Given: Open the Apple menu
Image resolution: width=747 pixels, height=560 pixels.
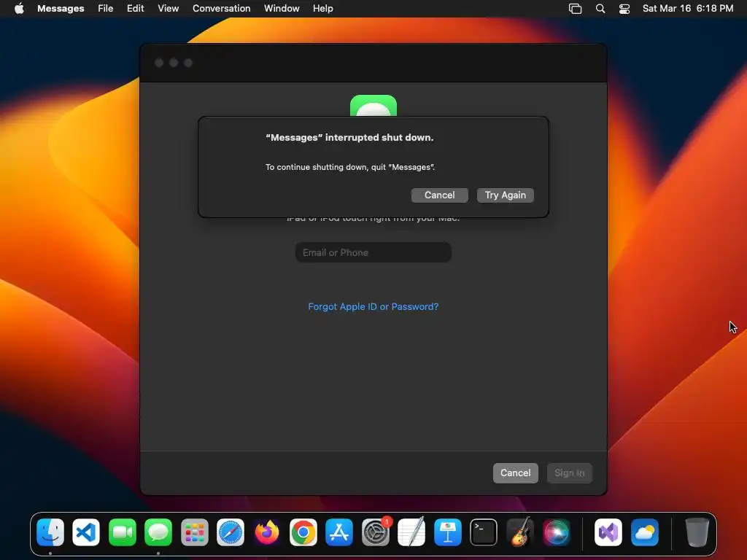Looking at the screenshot, I should point(19,8).
